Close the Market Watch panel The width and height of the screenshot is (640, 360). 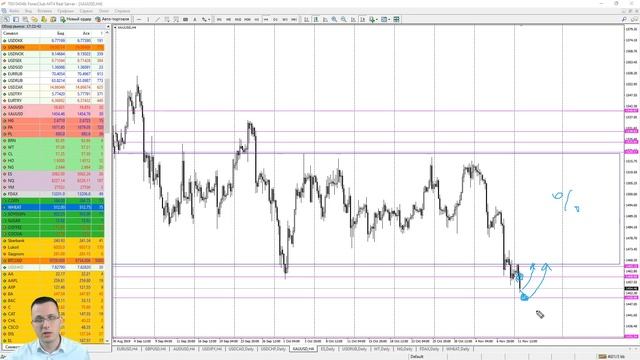point(108,27)
